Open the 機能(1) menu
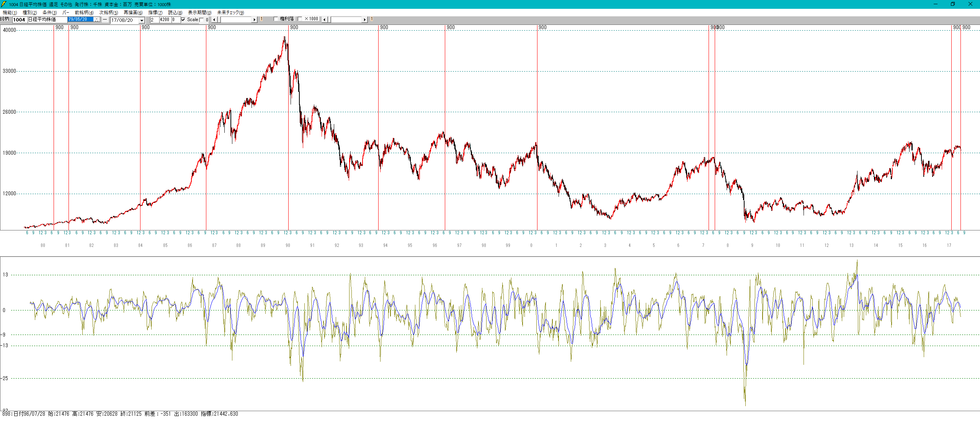This screenshot has width=980, height=423. (10, 13)
